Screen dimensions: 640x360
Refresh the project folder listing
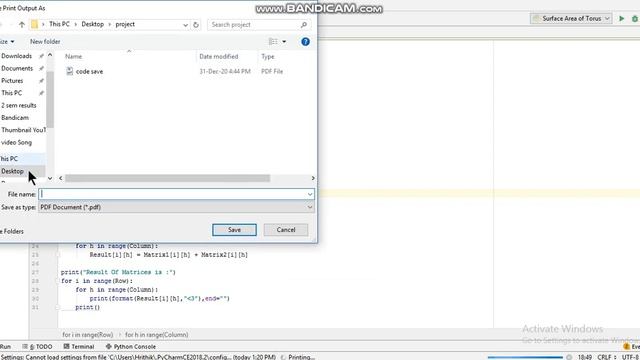(x=196, y=24)
